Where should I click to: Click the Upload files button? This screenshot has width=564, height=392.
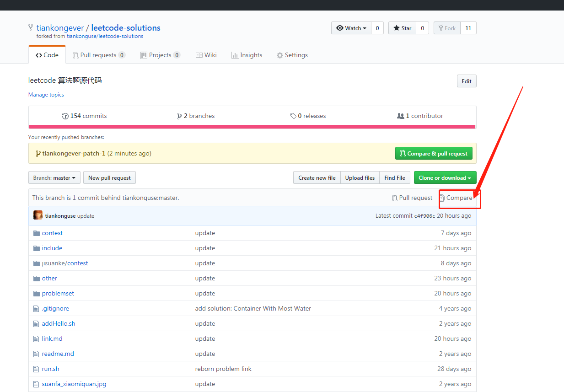coord(360,178)
